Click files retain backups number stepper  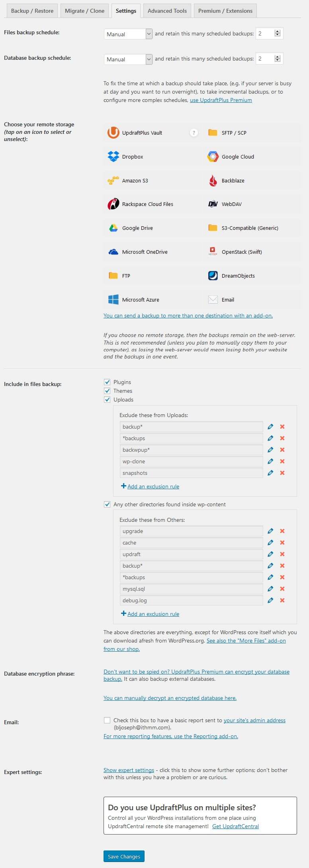tap(278, 33)
